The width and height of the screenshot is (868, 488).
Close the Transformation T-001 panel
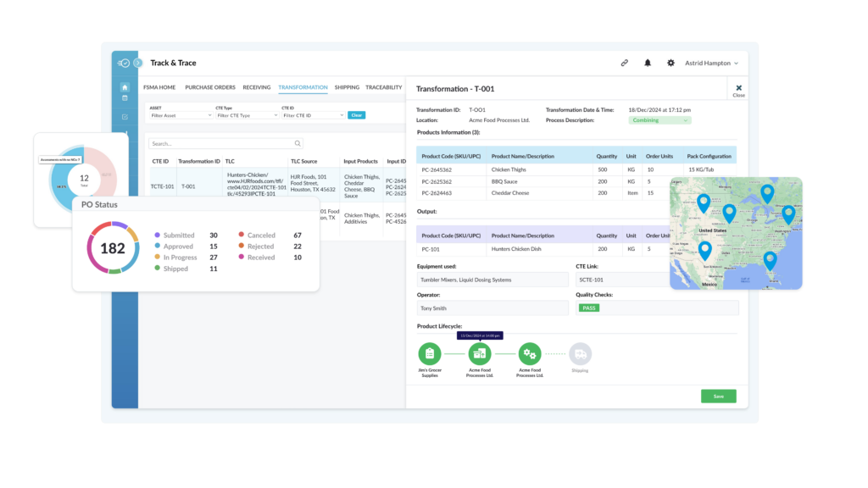pyautogui.click(x=738, y=89)
